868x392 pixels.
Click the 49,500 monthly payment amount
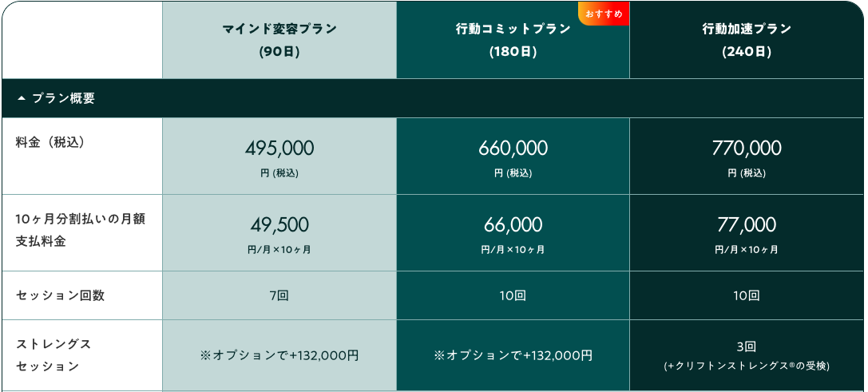(279, 225)
